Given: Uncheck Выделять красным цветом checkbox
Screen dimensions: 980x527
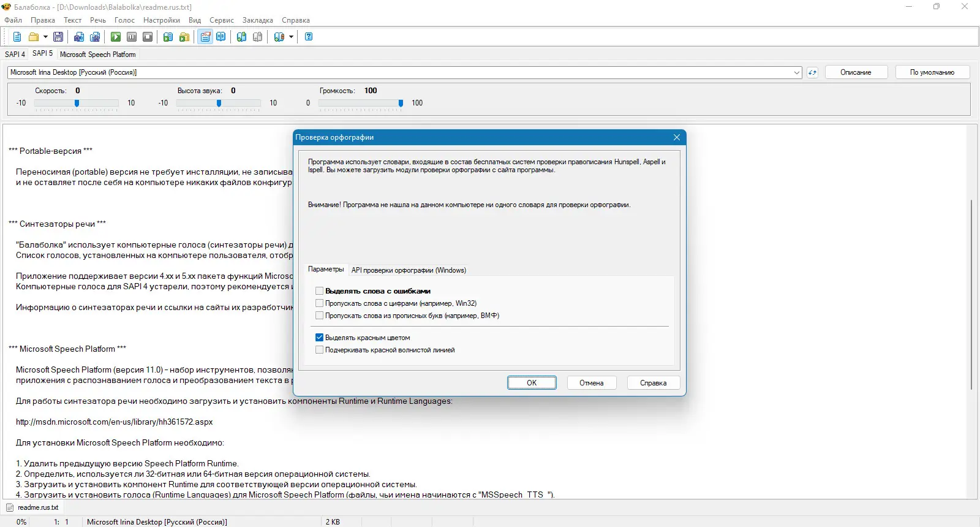Looking at the screenshot, I should point(319,338).
